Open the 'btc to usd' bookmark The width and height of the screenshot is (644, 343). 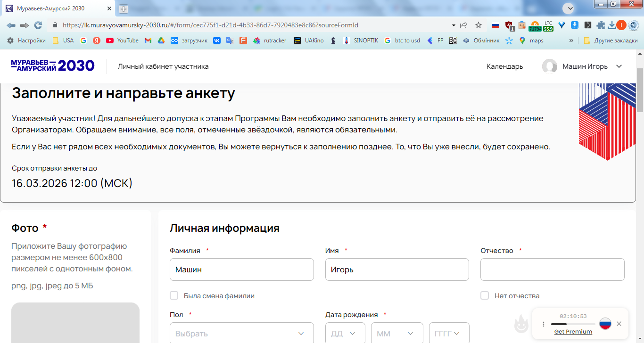[x=402, y=41]
